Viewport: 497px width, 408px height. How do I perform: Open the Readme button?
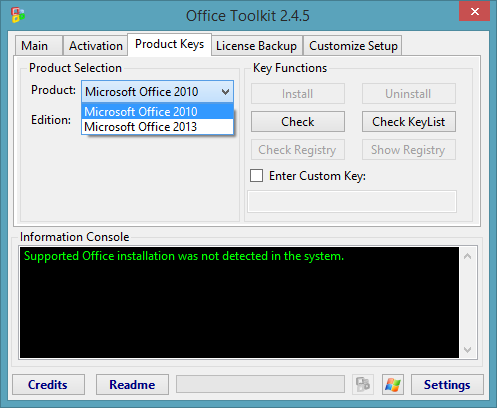click(x=132, y=384)
